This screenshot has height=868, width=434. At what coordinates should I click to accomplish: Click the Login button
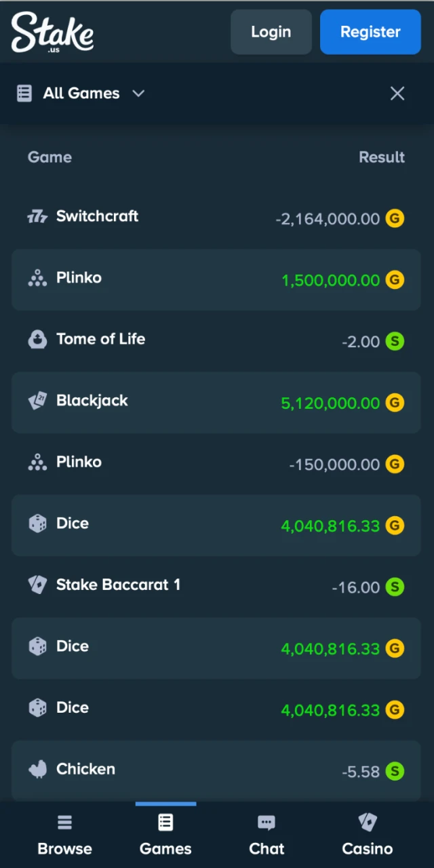pos(271,32)
